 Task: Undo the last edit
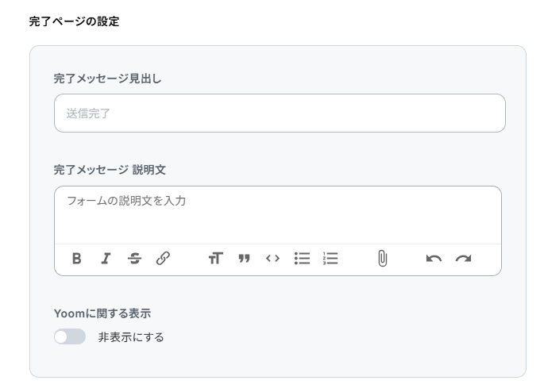(434, 258)
